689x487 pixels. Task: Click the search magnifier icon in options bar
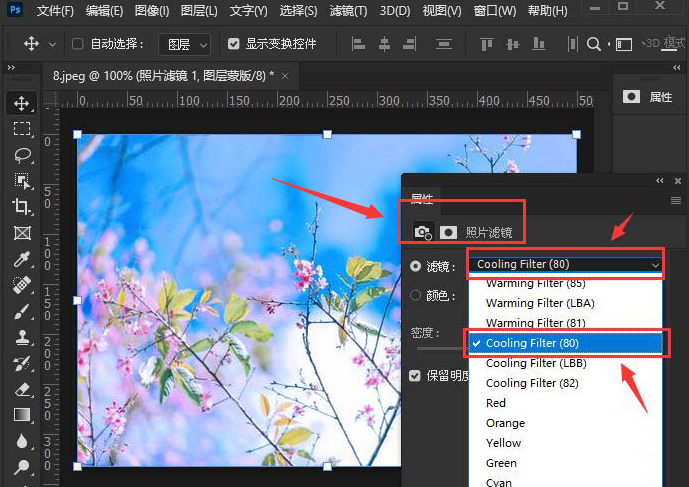point(594,44)
